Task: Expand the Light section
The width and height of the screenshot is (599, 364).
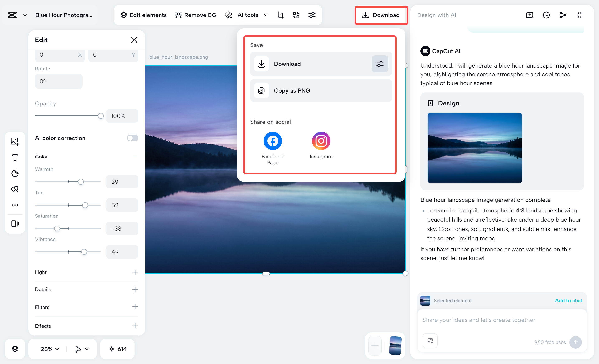Action: [x=135, y=272]
